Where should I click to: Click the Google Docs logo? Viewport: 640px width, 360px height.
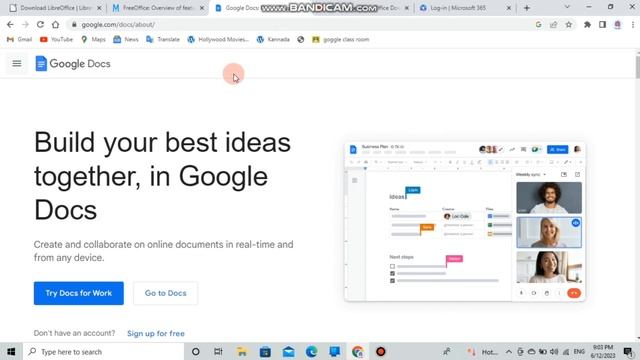[x=73, y=64]
